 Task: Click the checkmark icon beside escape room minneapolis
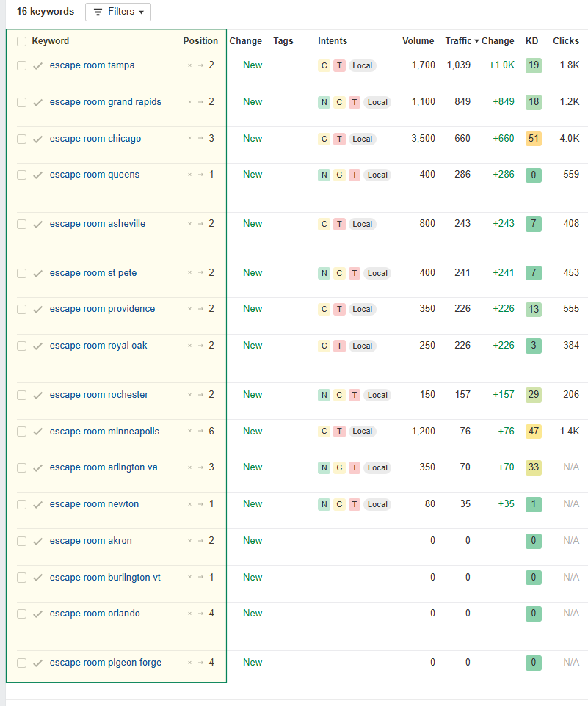[38, 432]
